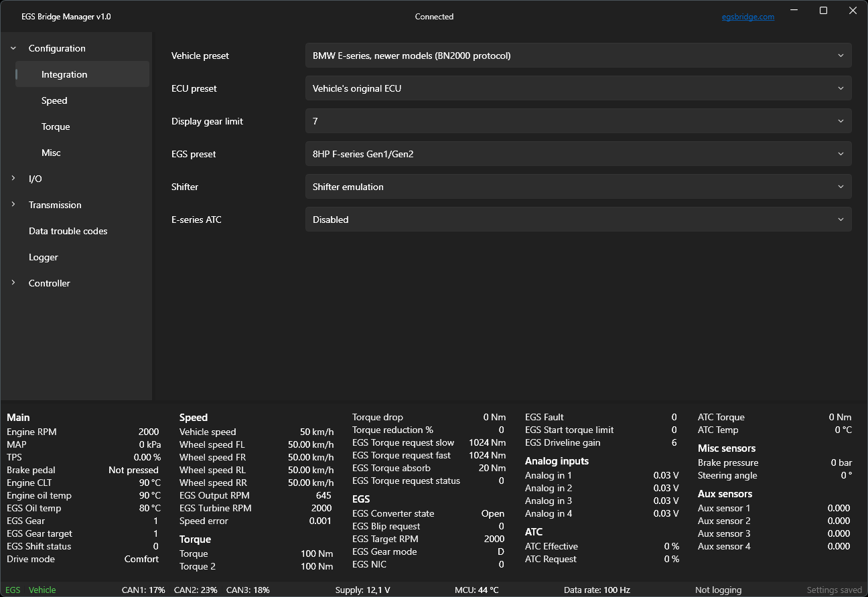Open the Shifter dropdown
This screenshot has height=597, width=868.
pos(578,187)
